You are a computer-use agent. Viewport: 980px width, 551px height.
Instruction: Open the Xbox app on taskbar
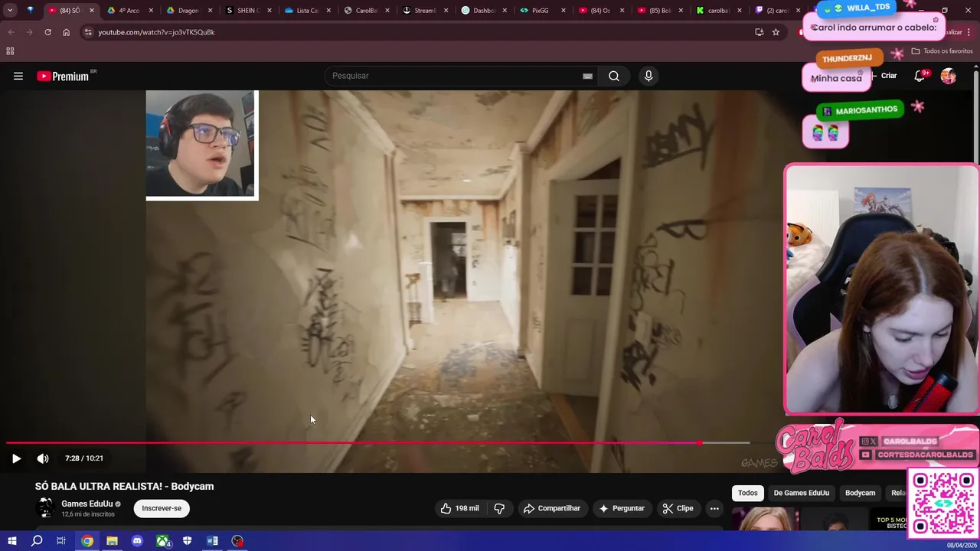pos(163,541)
